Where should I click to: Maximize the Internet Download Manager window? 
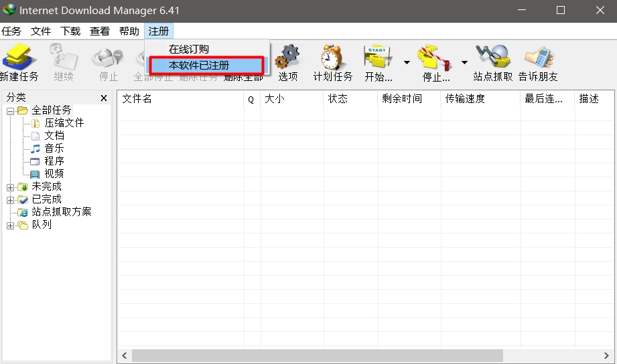coord(561,10)
